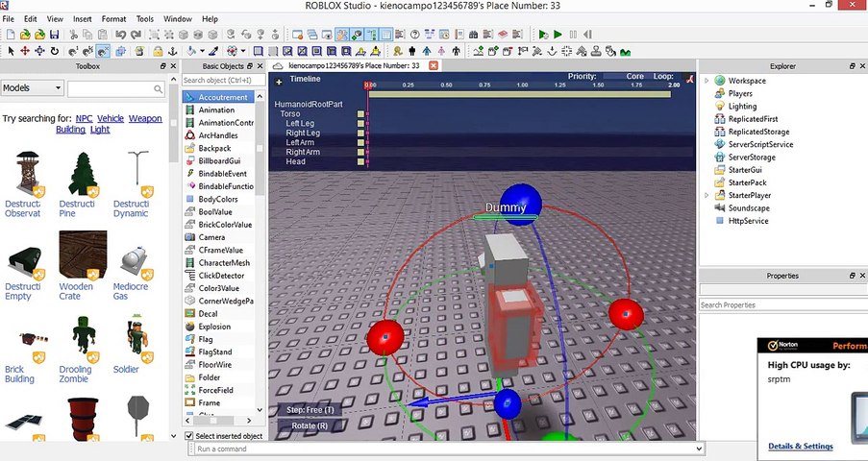Click the Rotate tool icon in toolbar
The image size is (868, 461).
point(55,51)
